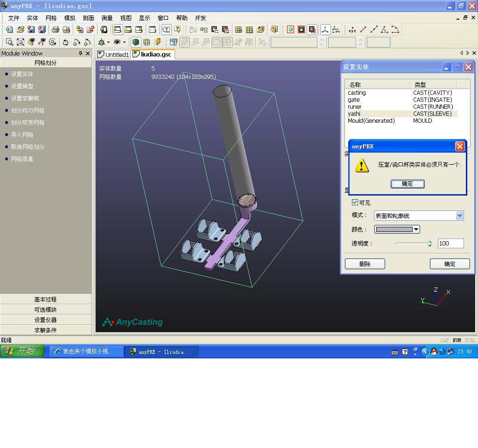Click the coordinate axis display icon
The image size is (478, 448).
coord(325,29)
